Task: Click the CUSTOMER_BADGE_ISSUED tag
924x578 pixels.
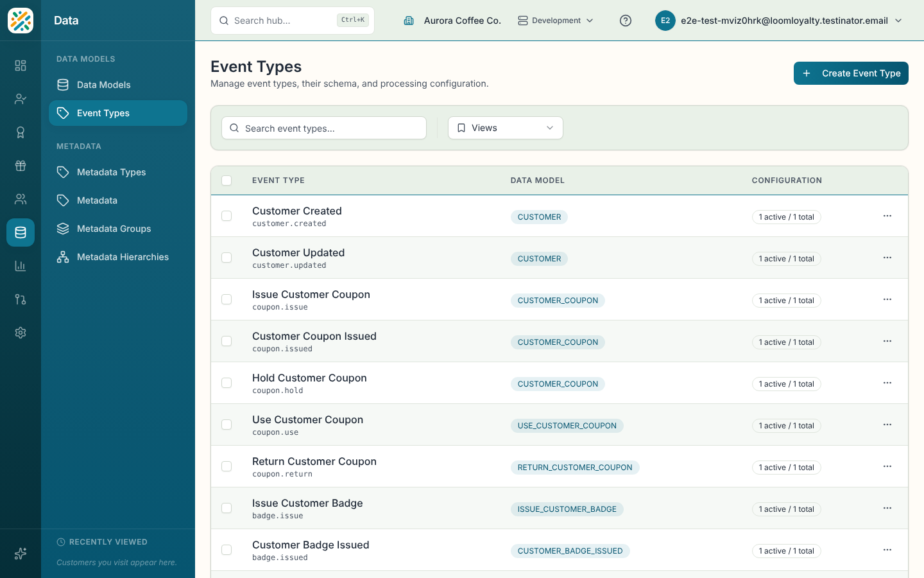Action: point(570,551)
